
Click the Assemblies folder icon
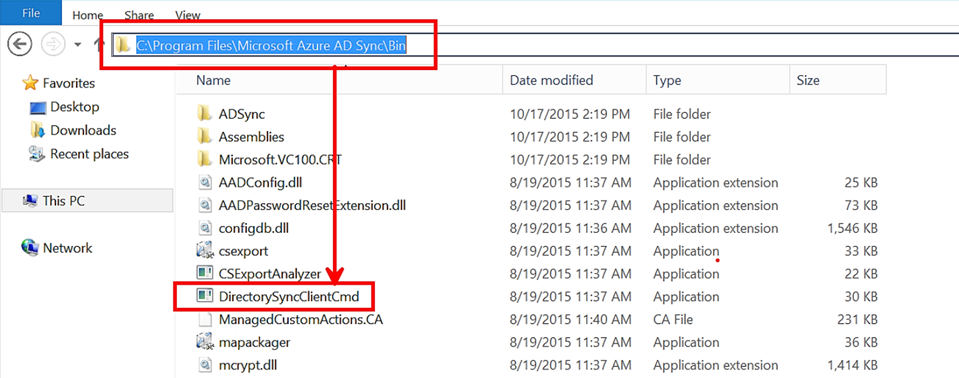tap(204, 137)
